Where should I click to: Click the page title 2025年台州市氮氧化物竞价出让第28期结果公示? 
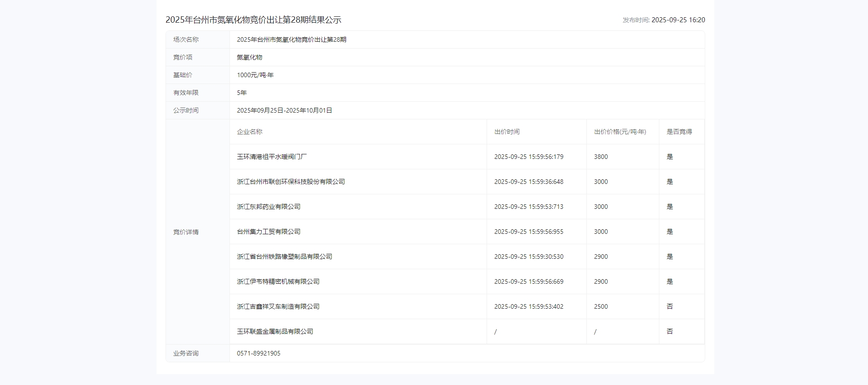(x=253, y=20)
